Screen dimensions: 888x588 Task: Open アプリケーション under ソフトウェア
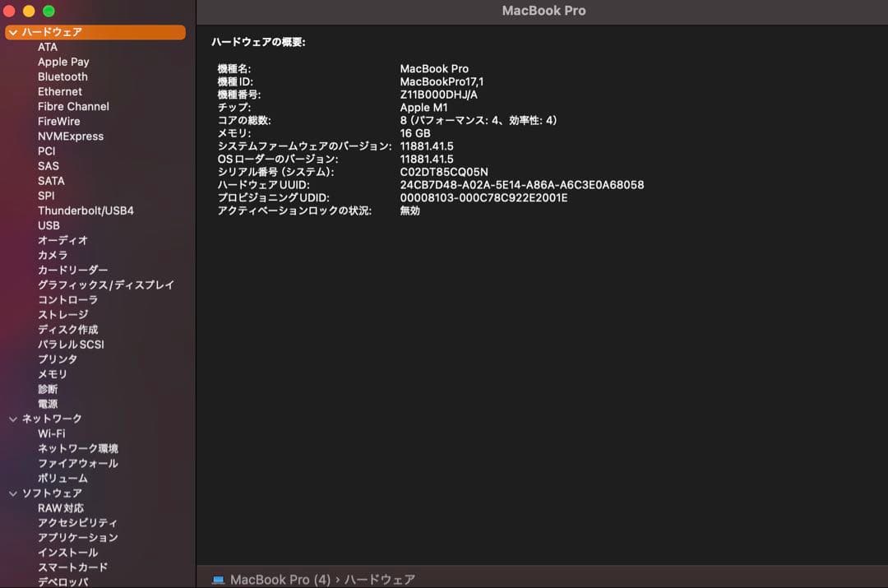tap(79, 537)
